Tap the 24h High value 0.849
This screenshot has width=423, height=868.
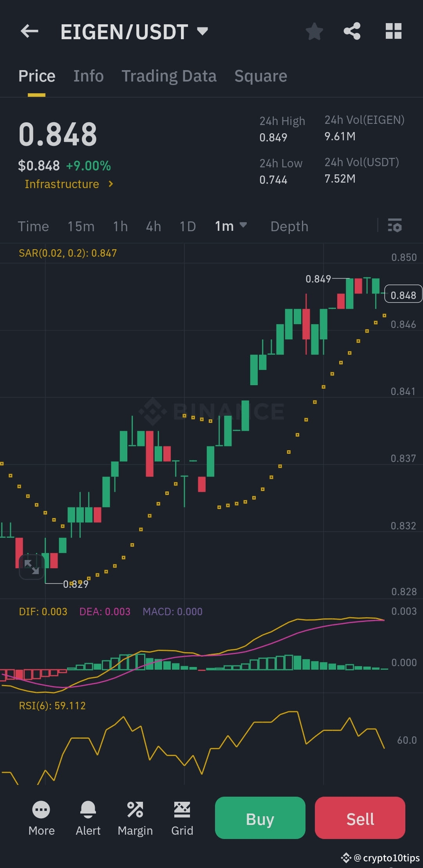coord(273,138)
